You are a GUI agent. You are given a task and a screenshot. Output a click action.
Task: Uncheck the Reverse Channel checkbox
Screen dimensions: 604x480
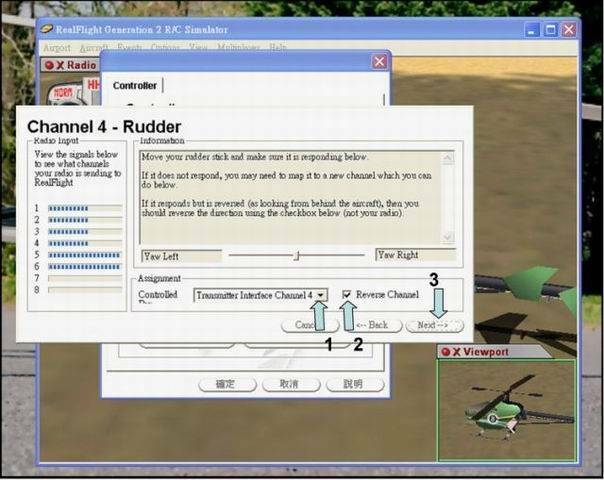pos(347,294)
